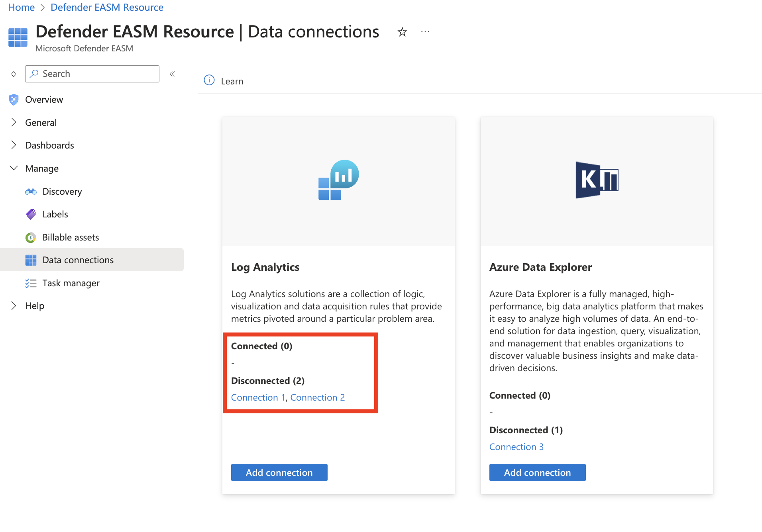Open the ellipsis more options menu
Viewport: 762px width, 532px height.
tap(425, 32)
